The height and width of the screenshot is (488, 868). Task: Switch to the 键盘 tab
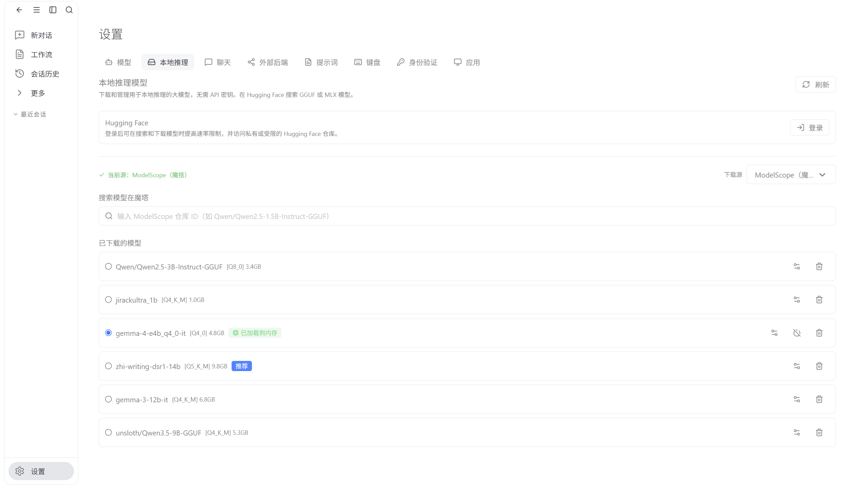367,62
